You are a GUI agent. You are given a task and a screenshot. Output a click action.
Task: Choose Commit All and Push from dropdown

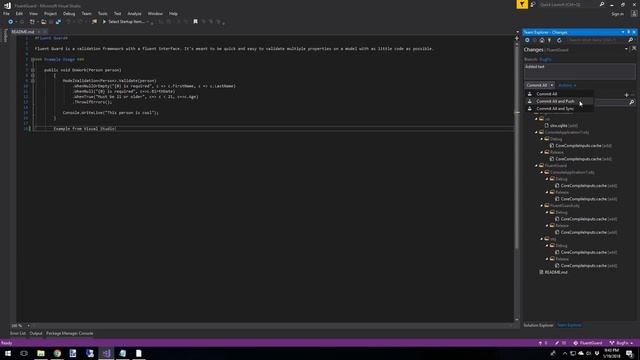click(559, 101)
